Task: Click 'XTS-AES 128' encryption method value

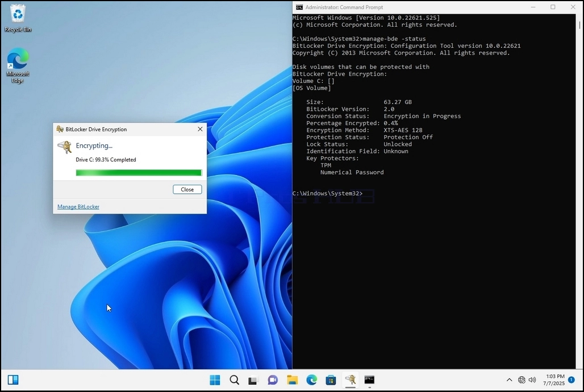Action: click(403, 130)
